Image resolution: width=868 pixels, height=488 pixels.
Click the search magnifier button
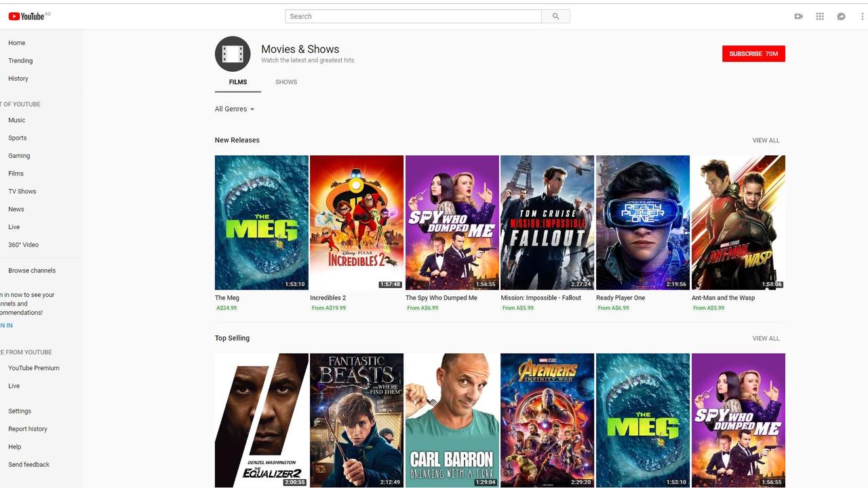pyautogui.click(x=556, y=16)
